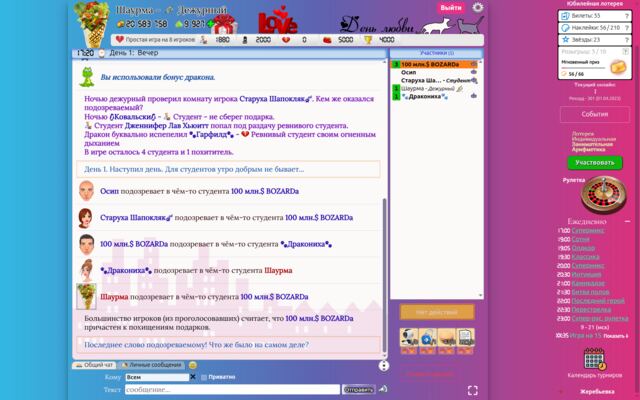Click the stickers icon beside Наклейки
640x400 pixels.
tap(565, 28)
